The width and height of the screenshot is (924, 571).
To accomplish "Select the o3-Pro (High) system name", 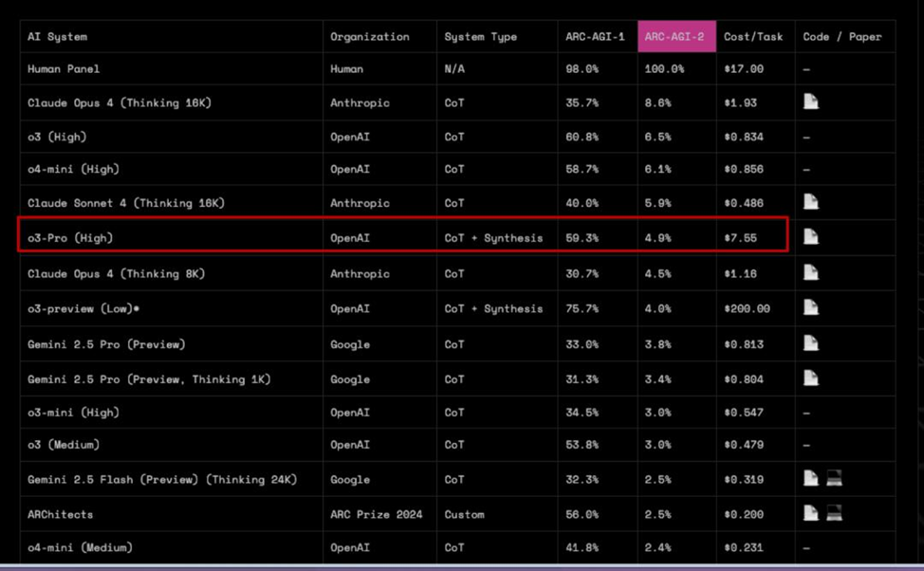I will click(70, 237).
